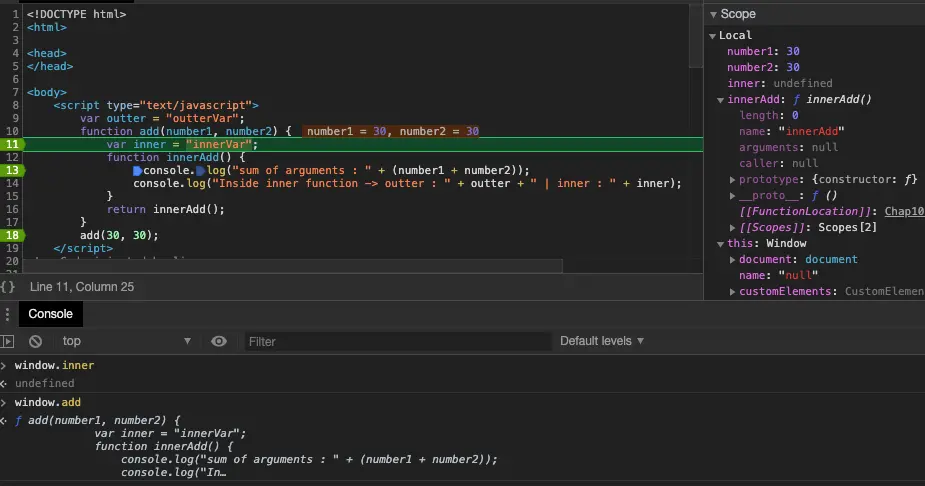The width and height of the screenshot is (925, 486).
Task: Open the Default levels dropdown
Action: [x=602, y=341]
